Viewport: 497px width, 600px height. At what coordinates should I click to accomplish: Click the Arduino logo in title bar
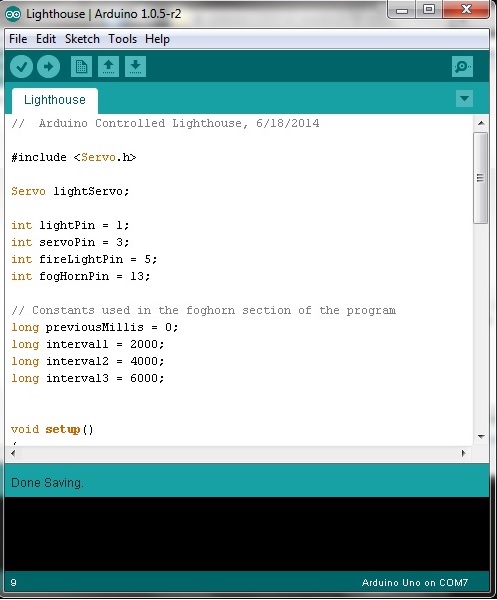pos(13,14)
